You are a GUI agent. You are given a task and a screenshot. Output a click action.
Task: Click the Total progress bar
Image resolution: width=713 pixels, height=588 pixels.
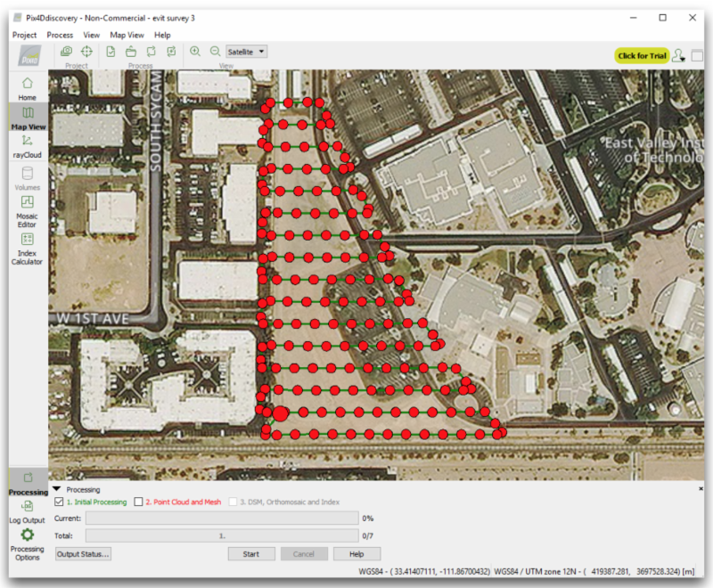coord(222,535)
